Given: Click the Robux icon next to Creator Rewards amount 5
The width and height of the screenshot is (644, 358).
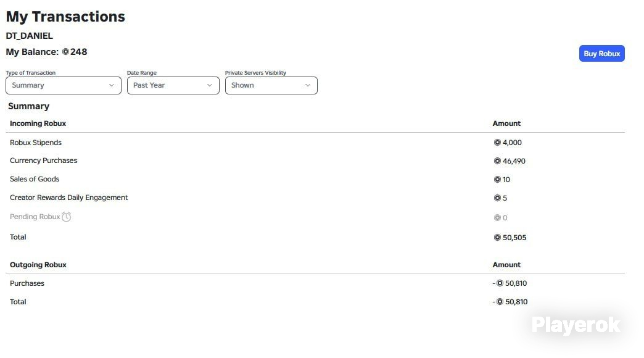Looking at the screenshot, I should pos(497,198).
